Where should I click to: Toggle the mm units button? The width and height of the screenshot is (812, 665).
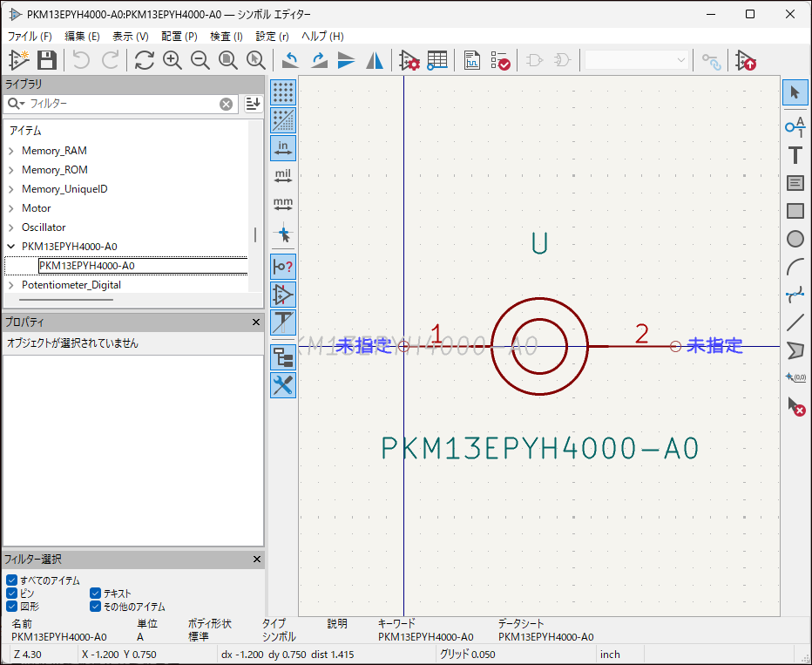coord(283,205)
